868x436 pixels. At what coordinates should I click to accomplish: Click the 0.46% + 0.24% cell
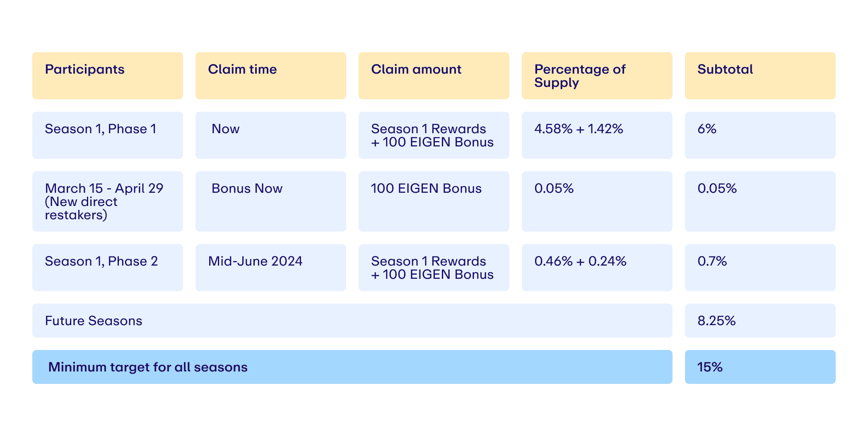(x=597, y=267)
